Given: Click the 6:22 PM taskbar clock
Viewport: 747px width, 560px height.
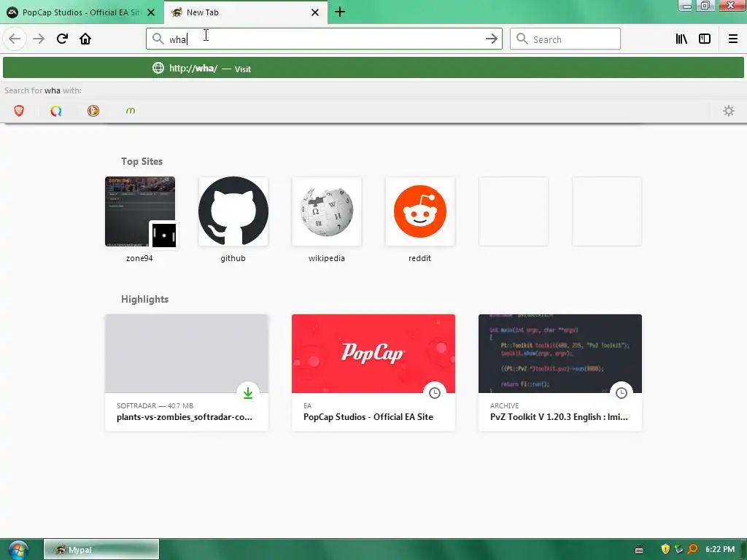Looking at the screenshot, I should coord(720,550).
